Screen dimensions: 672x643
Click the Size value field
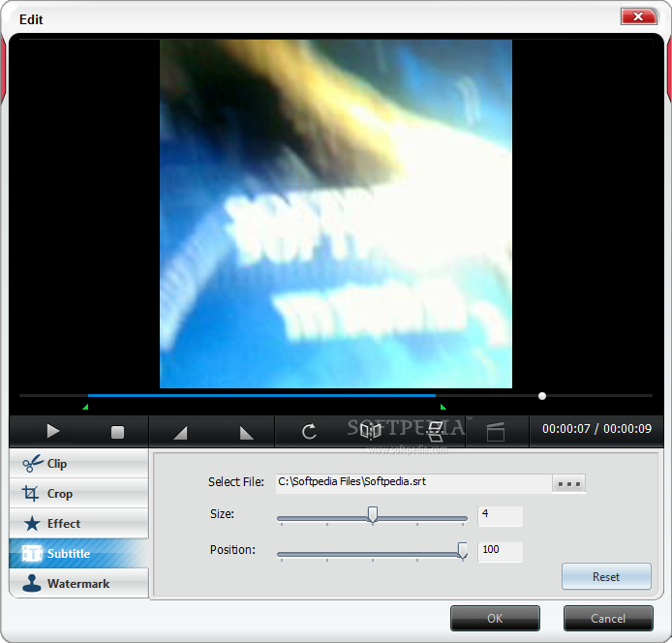click(x=501, y=516)
